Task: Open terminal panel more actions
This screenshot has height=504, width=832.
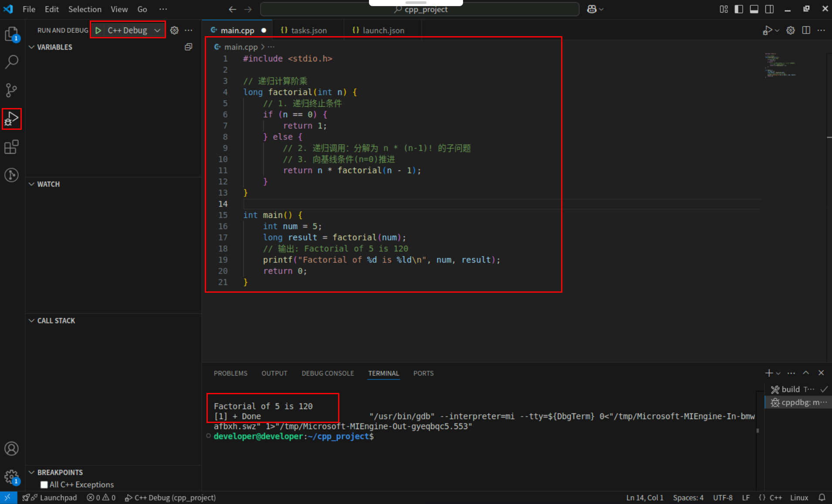Action: click(791, 373)
